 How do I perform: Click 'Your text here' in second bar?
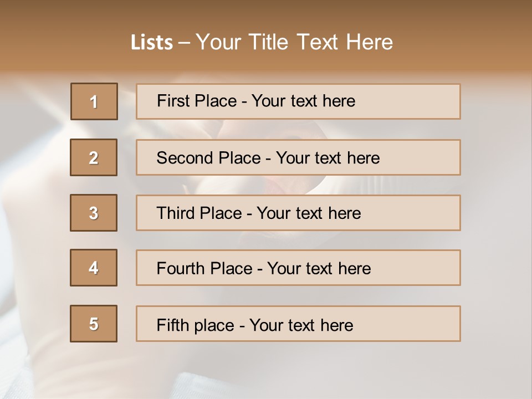328,158
